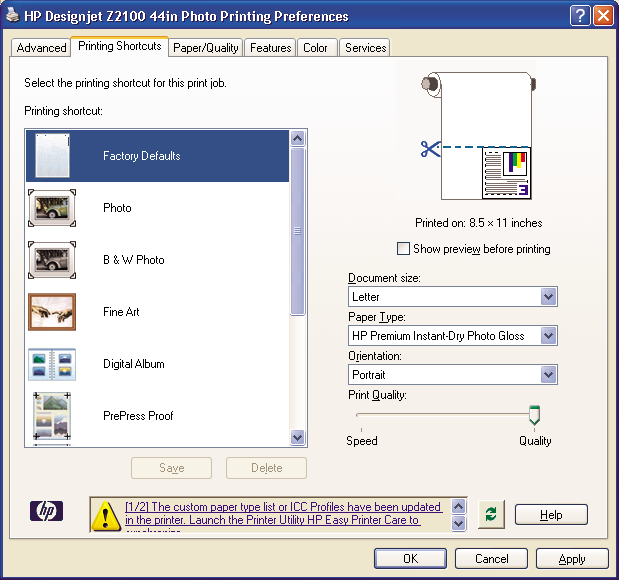Select the 'Fine Art' label
Image resolution: width=619 pixels, height=580 pixels.
coord(121,312)
